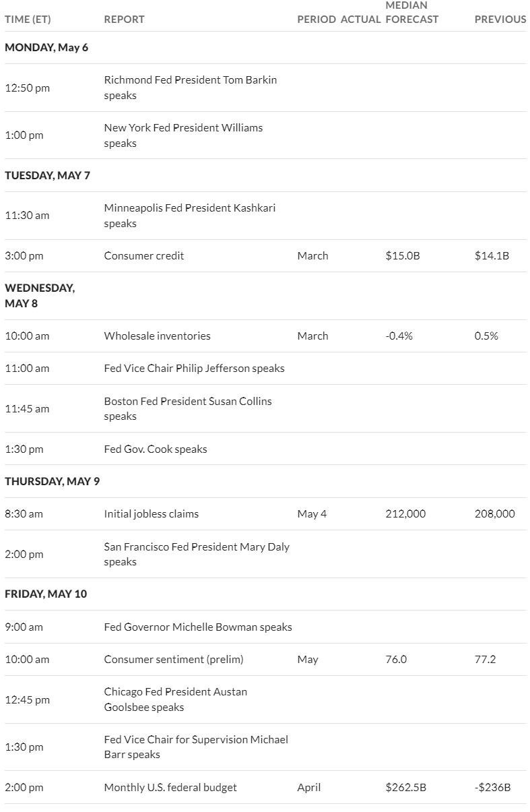Open the Initial jobless claims entry
The width and height of the screenshot is (530, 812).
(x=151, y=513)
